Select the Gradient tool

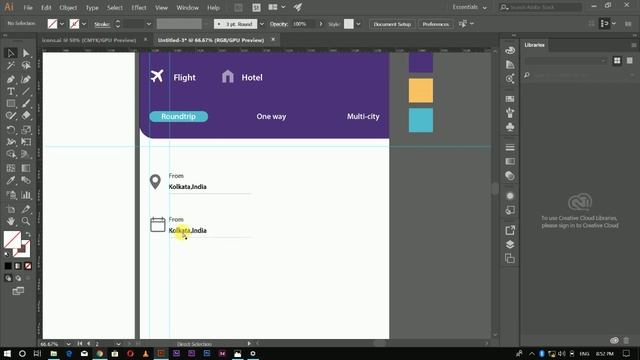[x=26, y=168]
